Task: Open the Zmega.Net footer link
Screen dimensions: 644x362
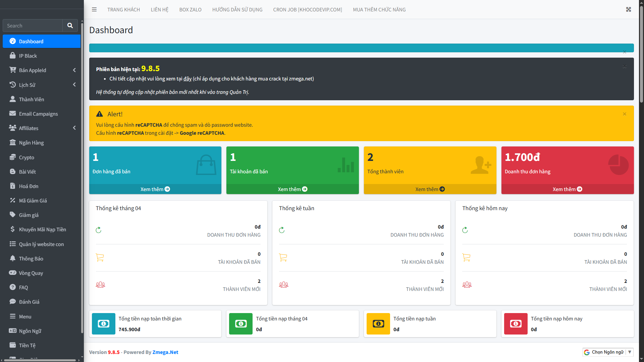Action: pyautogui.click(x=165, y=352)
